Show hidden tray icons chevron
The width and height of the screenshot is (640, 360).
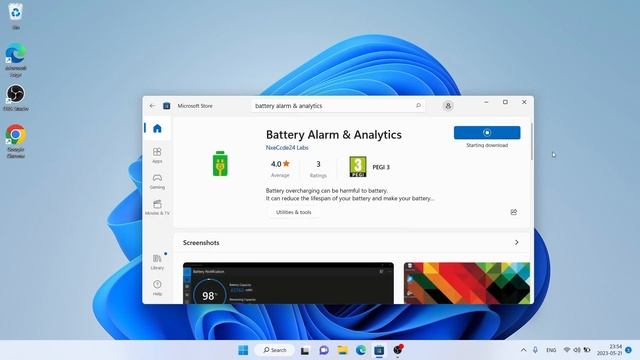[x=523, y=350]
